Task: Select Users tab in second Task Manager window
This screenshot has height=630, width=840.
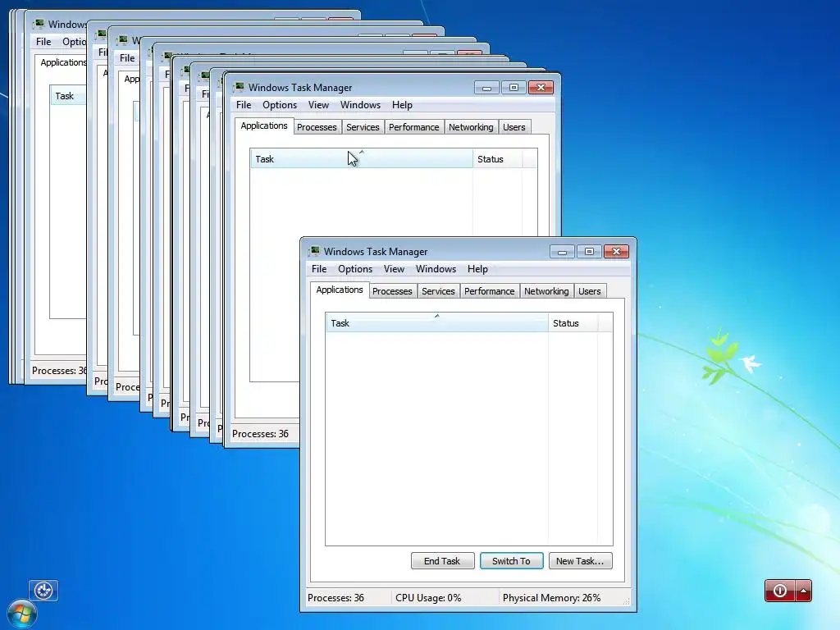Action: [514, 127]
